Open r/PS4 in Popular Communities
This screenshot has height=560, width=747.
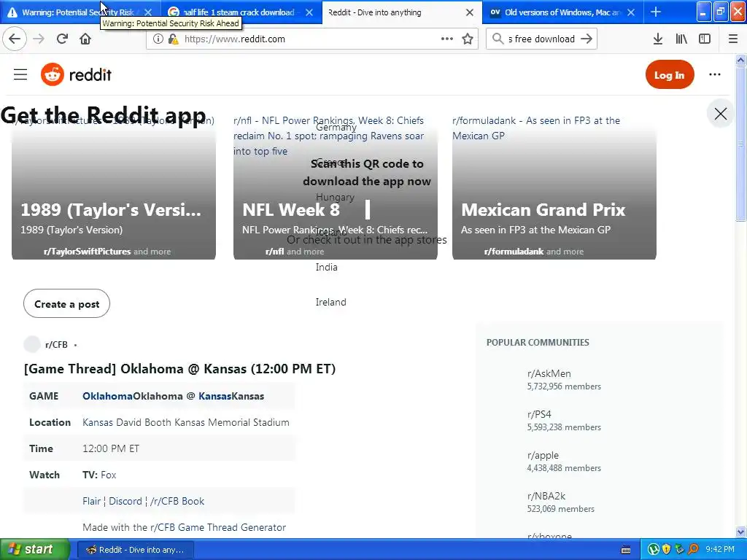tap(539, 414)
